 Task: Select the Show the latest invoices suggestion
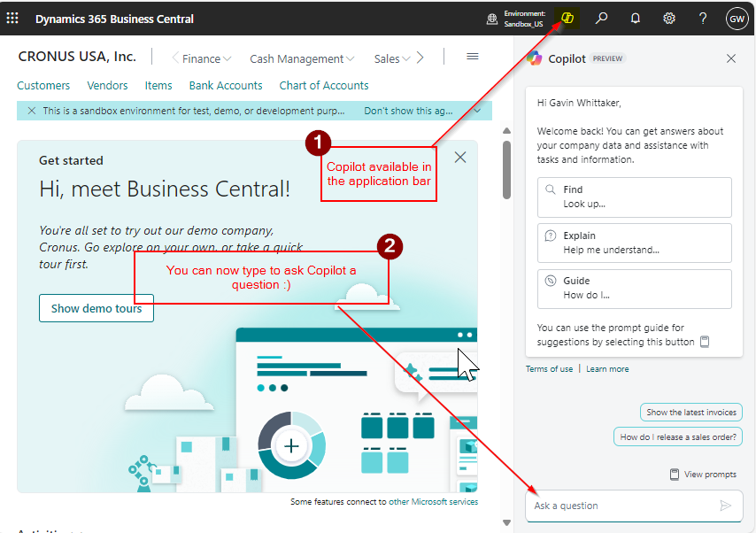click(x=690, y=412)
